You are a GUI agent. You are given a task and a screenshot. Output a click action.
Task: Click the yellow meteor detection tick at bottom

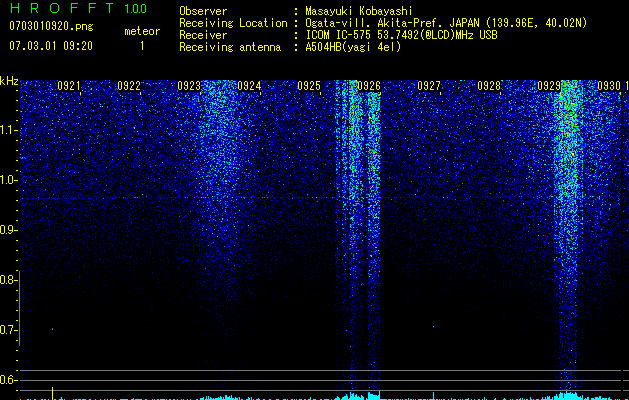tap(53, 393)
